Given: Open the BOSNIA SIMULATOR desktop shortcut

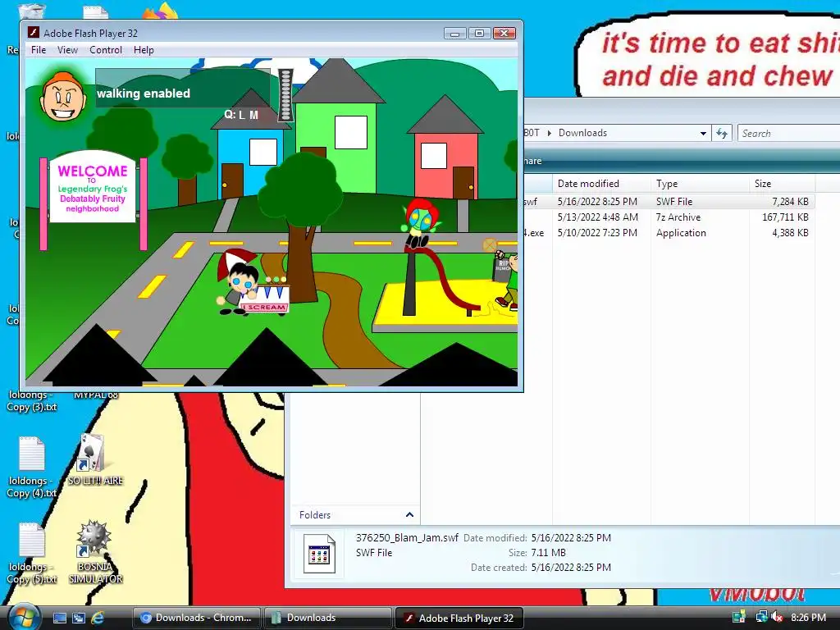Looking at the screenshot, I should 95,552.
